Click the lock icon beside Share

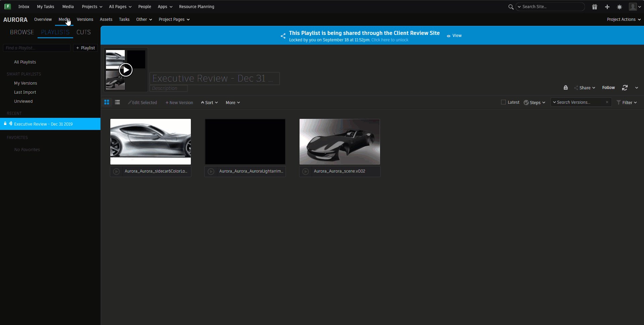coord(566,88)
